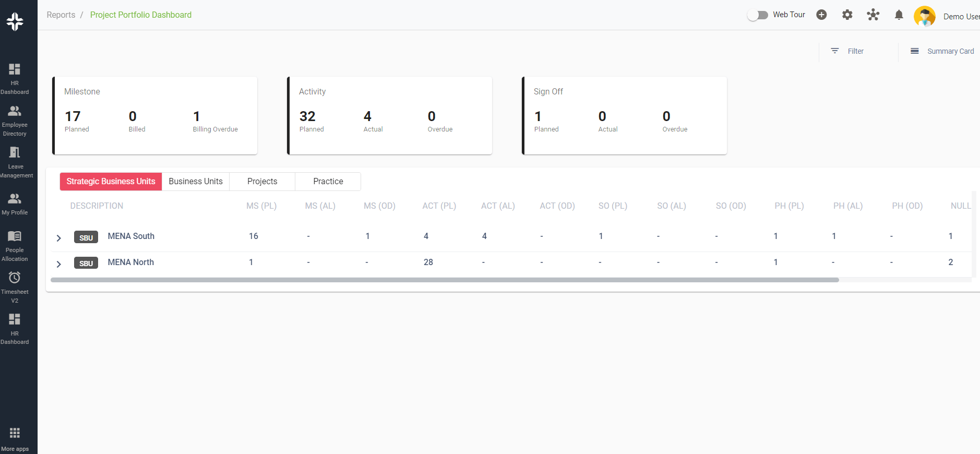Open the network hub icon in header
This screenshot has height=454, width=980.
coord(873,15)
